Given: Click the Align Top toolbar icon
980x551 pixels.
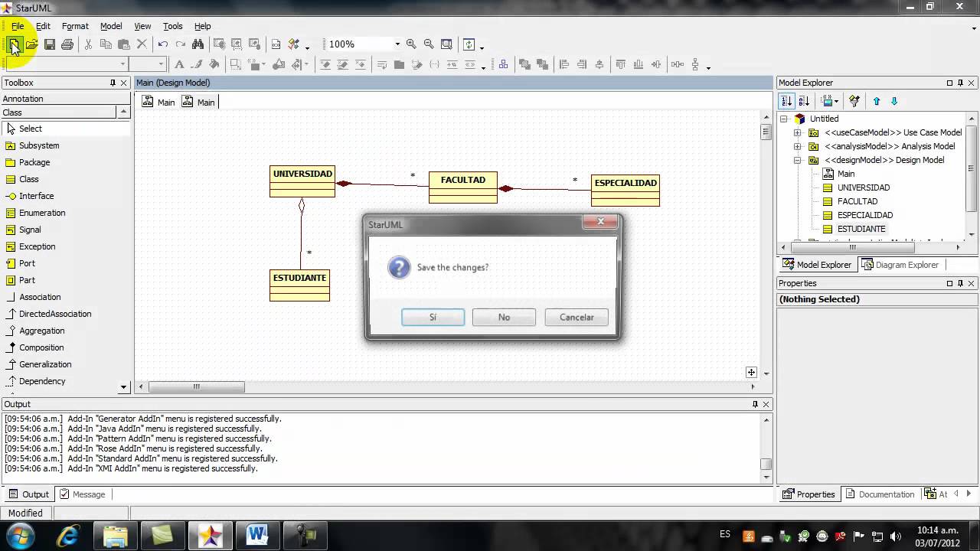Looking at the screenshot, I should pyautogui.click(x=620, y=65).
